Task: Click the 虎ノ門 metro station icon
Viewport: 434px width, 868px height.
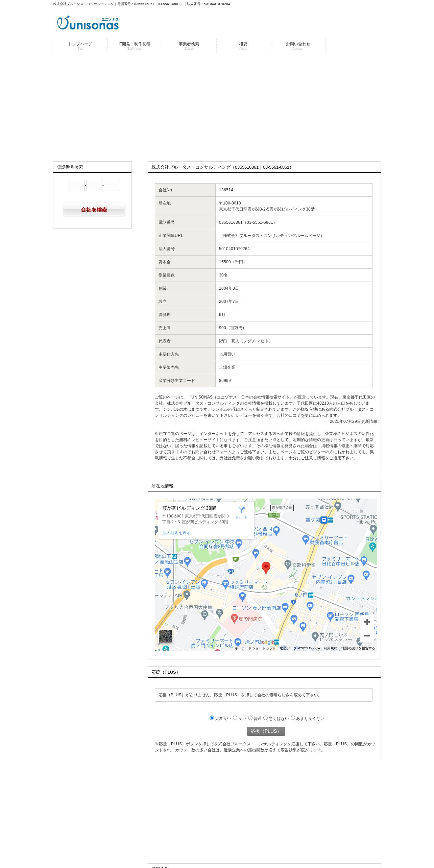Action: 311,595
